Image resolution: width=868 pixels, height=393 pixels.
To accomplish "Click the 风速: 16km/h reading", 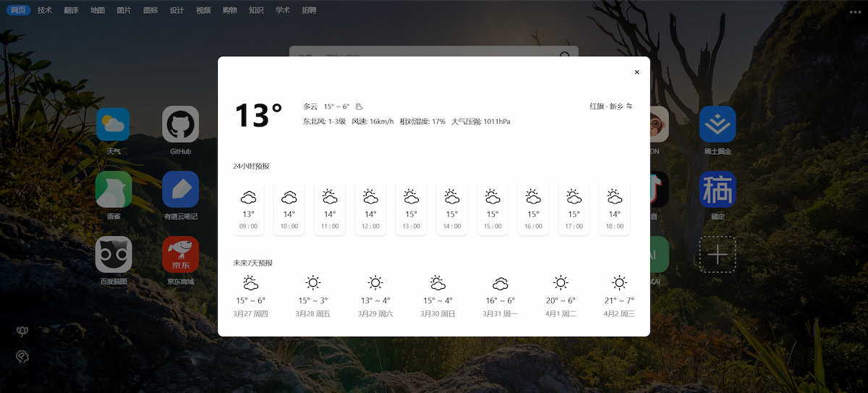I will pyautogui.click(x=373, y=122).
